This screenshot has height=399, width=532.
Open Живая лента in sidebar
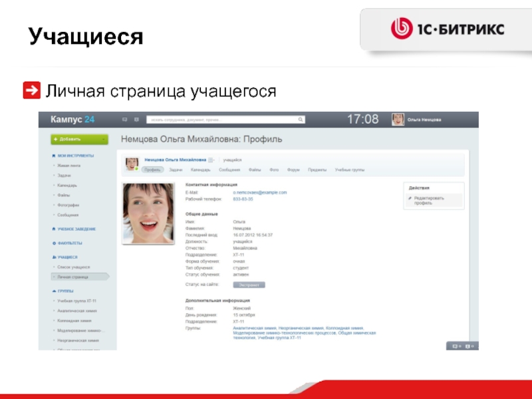point(69,166)
